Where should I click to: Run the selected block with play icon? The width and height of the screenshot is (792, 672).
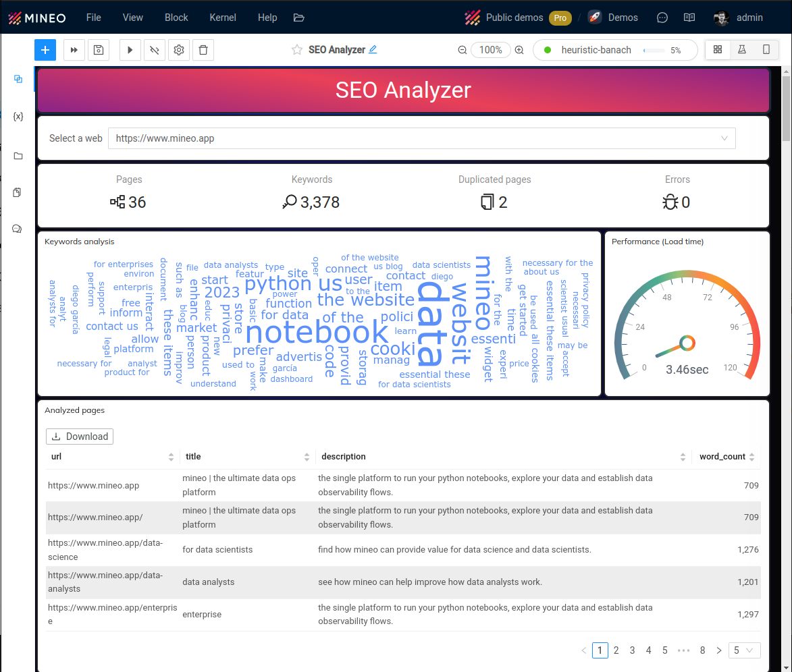pos(130,50)
